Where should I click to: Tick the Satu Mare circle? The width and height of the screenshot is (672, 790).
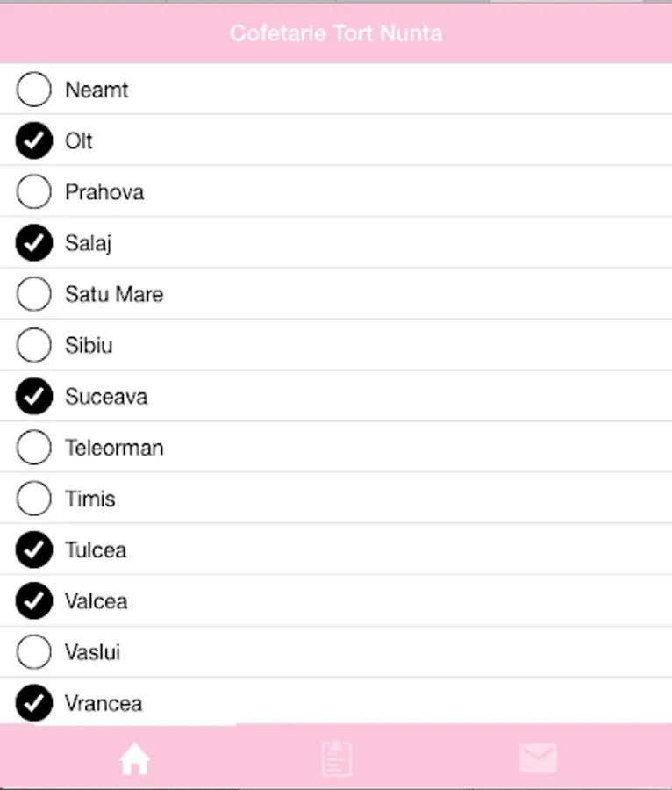click(x=34, y=294)
